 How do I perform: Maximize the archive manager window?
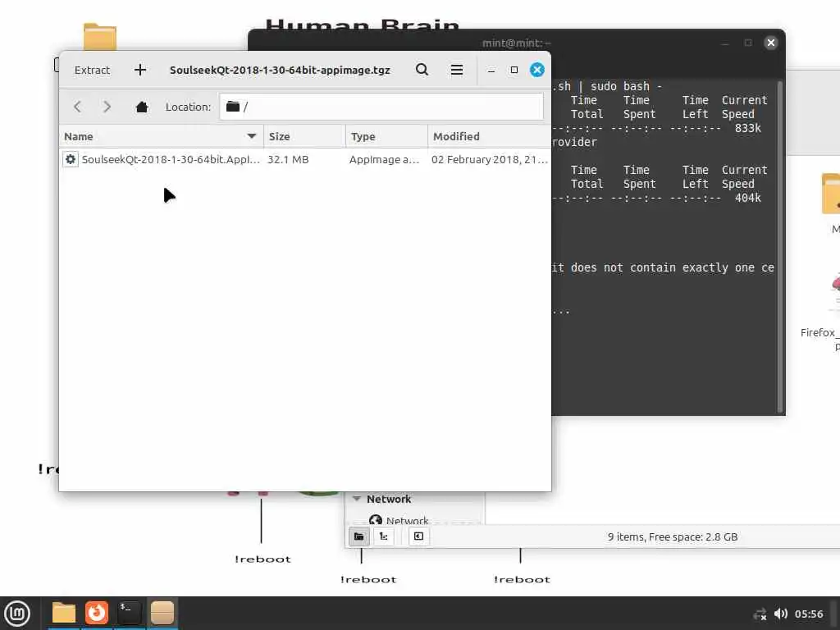tap(514, 70)
